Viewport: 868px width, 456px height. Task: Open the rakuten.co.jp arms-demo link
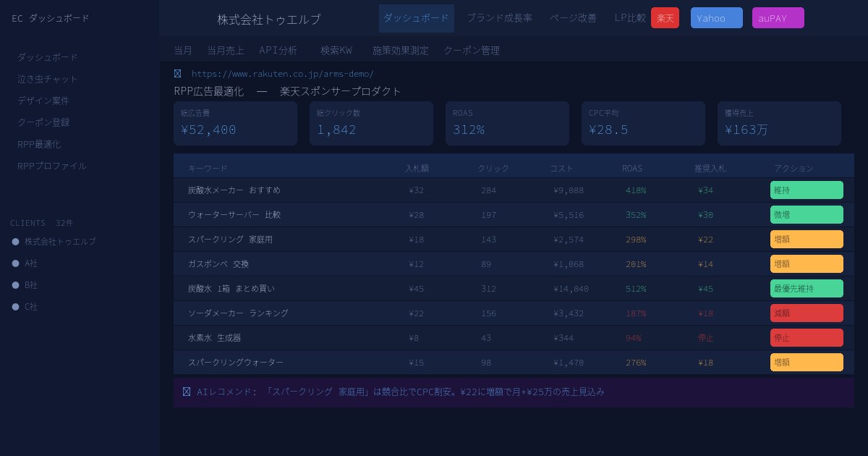[283, 74]
